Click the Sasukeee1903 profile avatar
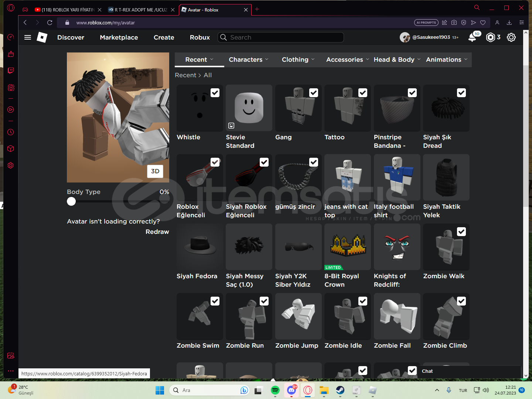The width and height of the screenshot is (532, 399). 405,37
